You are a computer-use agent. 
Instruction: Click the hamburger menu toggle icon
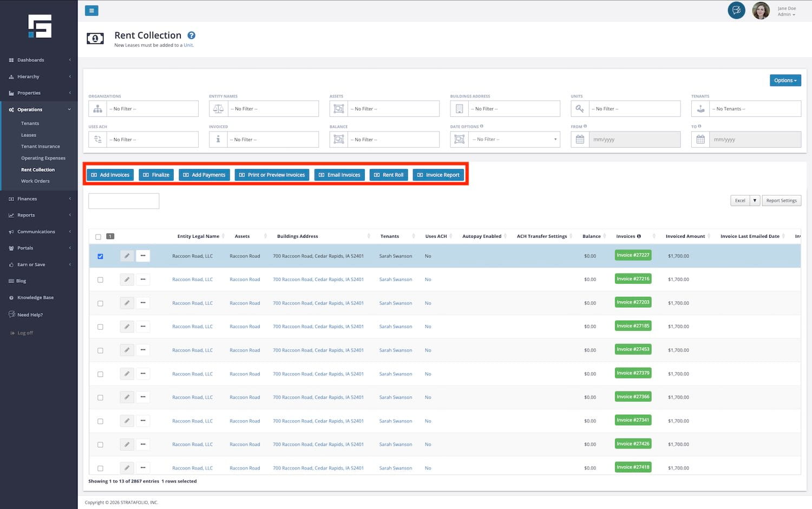(91, 10)
